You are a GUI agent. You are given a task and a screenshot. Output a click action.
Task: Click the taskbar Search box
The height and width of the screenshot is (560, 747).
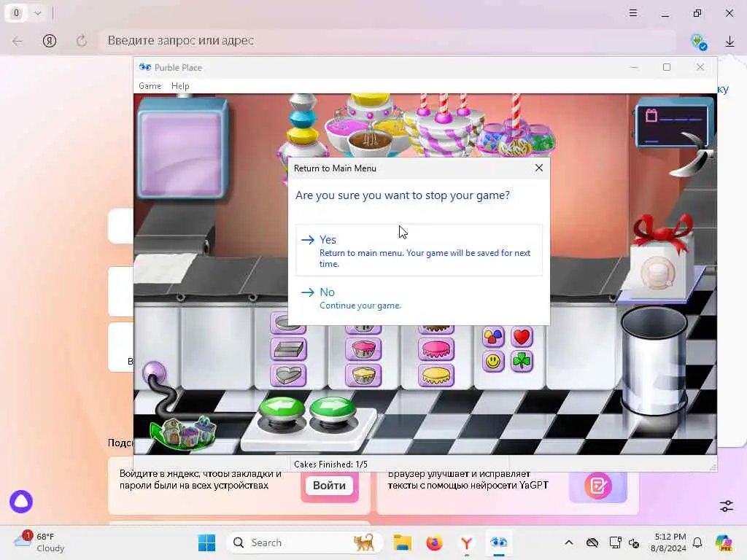(x=304, y=542)
